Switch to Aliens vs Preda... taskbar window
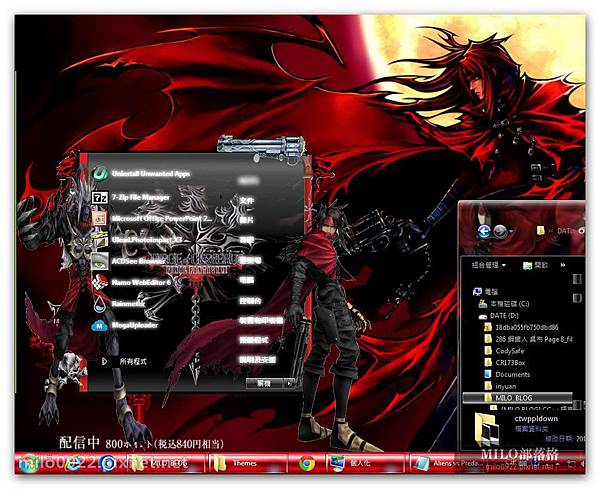Image resolution: width=600 pixels, height=489 pixels. point(448,463)
